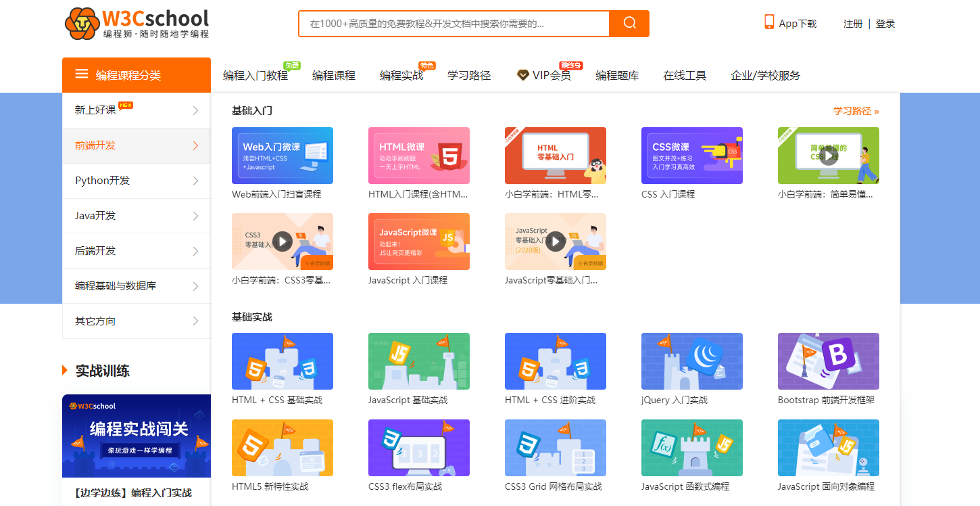Open the 在线工具 nav item

click(x=685, y=75)
